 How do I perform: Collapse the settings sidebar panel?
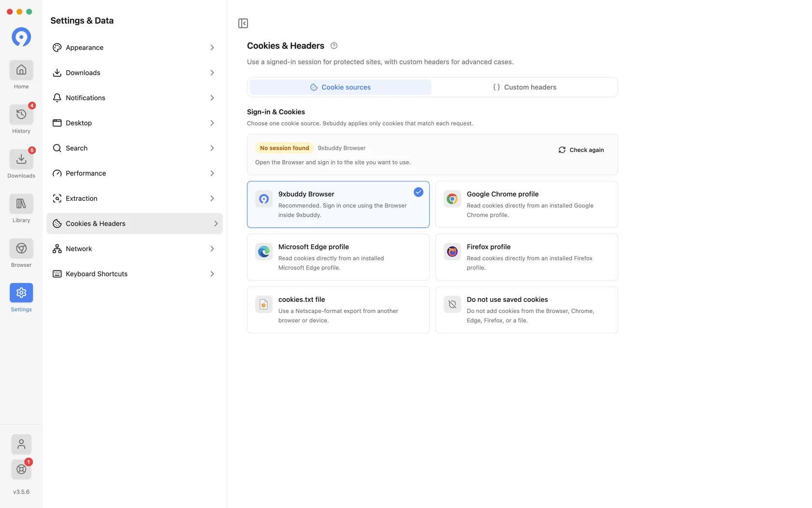coord(243,23)
